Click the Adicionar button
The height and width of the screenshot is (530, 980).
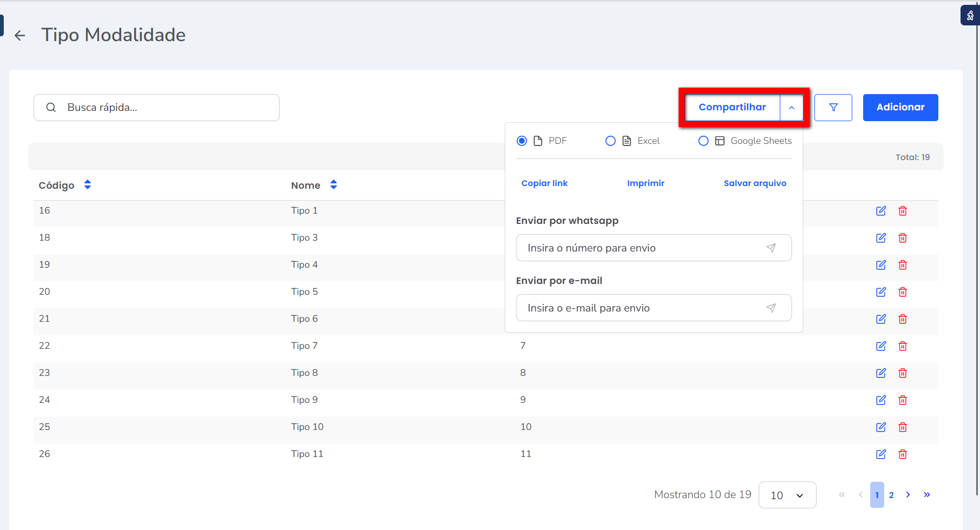coord(900,108)
